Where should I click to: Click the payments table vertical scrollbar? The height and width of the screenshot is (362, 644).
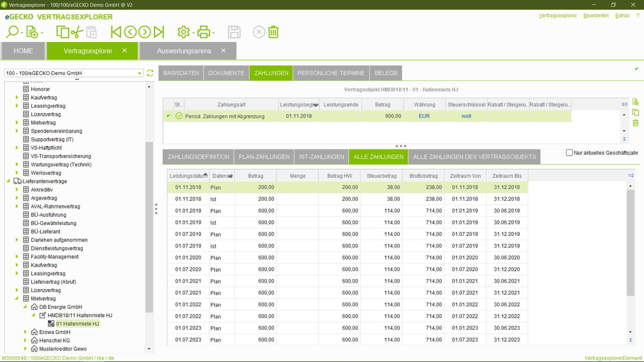point(630,243)
